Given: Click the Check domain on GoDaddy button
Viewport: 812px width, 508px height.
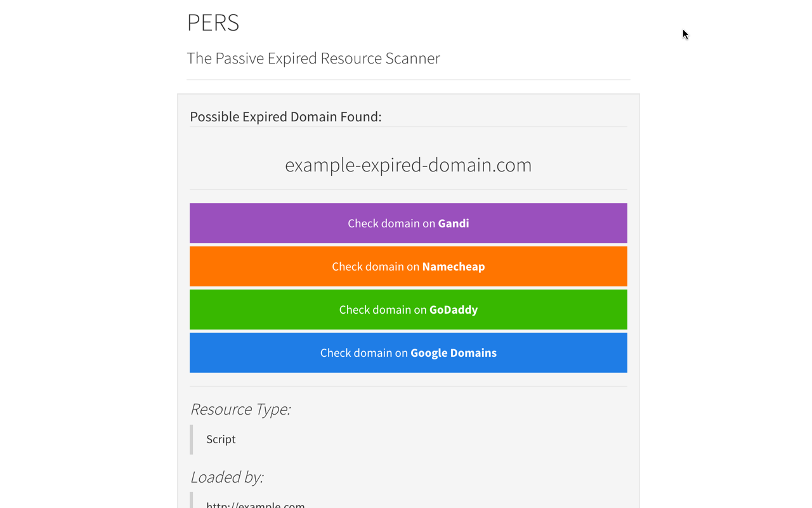Looking at the screenshot, I should coord(408,309).
